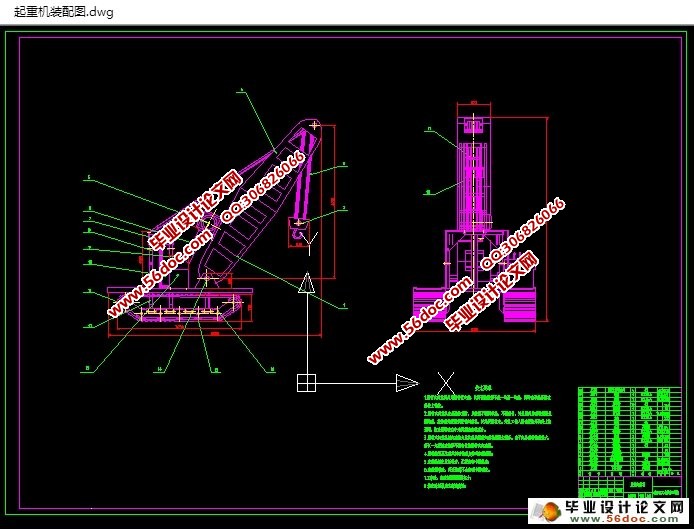Image resolution: width=694 pixels, height=529 pixels.
Task: Click the white X axis label
Action: coord(447,383)
